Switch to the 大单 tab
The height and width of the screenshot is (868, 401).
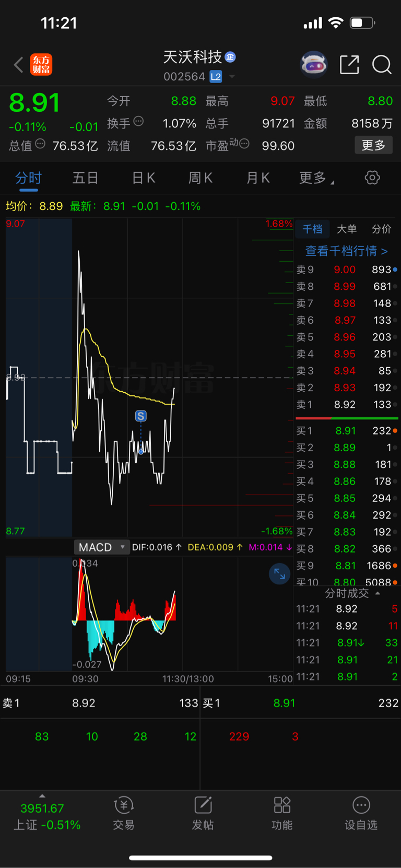point(347,229)
